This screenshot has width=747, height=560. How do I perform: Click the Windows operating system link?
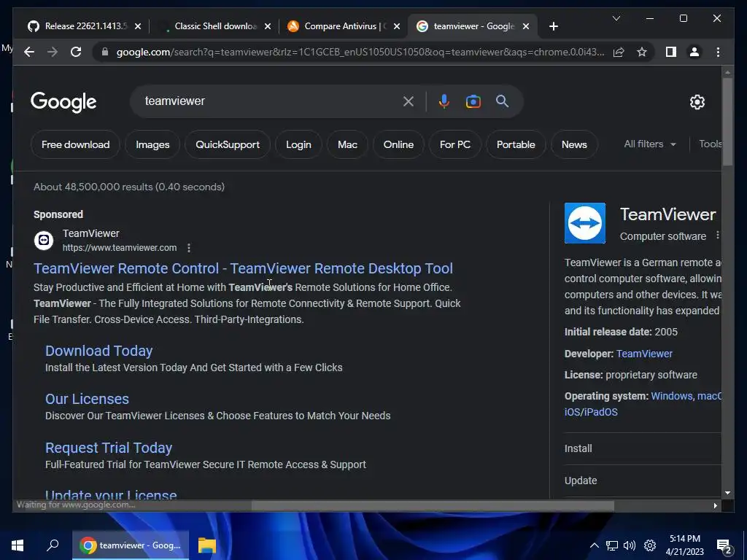tap(671, 396)
